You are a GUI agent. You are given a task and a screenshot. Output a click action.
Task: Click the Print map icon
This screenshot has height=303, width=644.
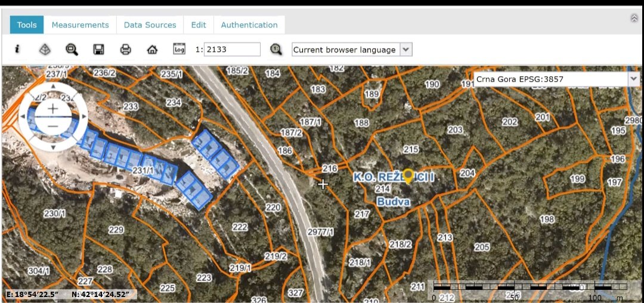pyautogui.click(x=125, y=50)
